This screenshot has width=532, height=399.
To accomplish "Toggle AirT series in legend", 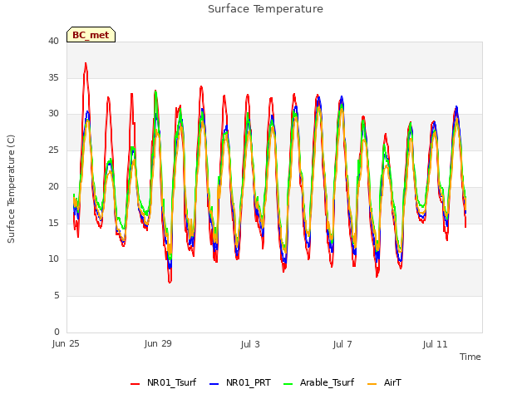I will 384,382.
